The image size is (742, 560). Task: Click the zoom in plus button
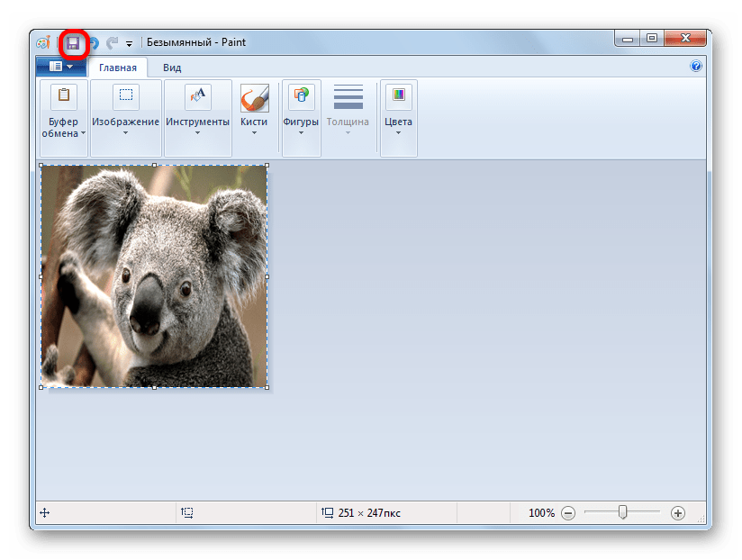tap(678, 513)
